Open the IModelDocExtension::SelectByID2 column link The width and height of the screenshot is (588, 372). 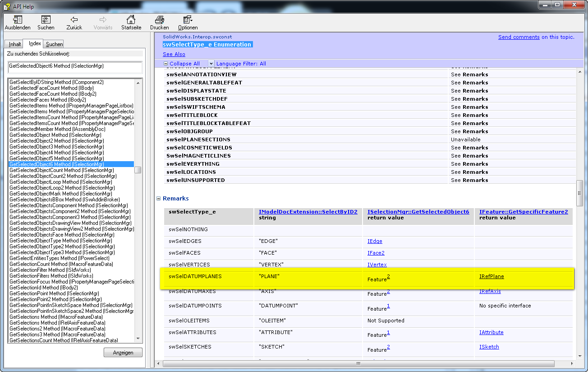click(308, 212)
